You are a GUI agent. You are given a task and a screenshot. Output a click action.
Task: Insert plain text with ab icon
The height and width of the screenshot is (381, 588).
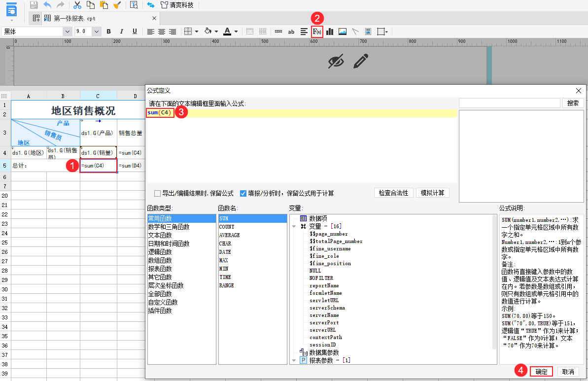pyautogui.click(x=291, y=32)
